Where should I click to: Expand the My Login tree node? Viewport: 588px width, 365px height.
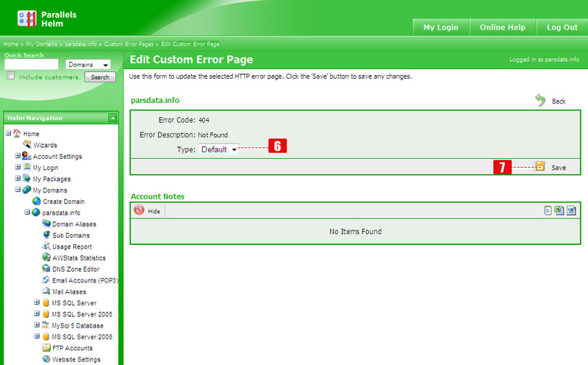[18, 167]
